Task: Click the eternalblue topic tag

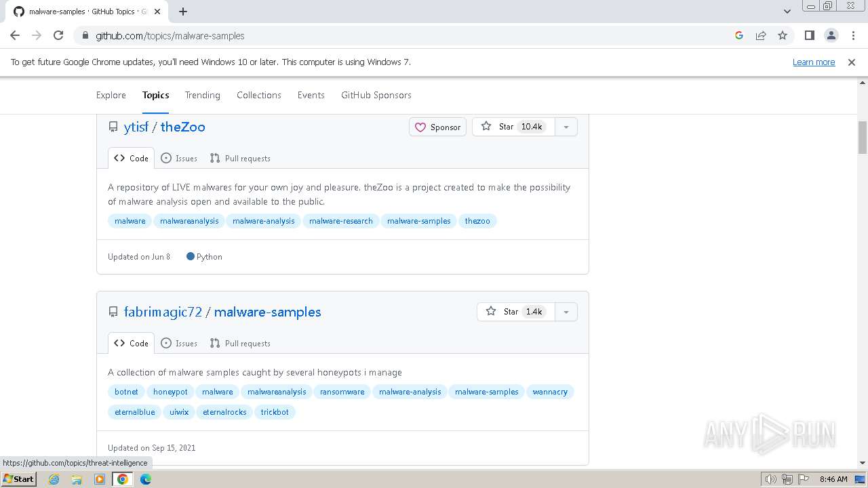Action: 135,412
